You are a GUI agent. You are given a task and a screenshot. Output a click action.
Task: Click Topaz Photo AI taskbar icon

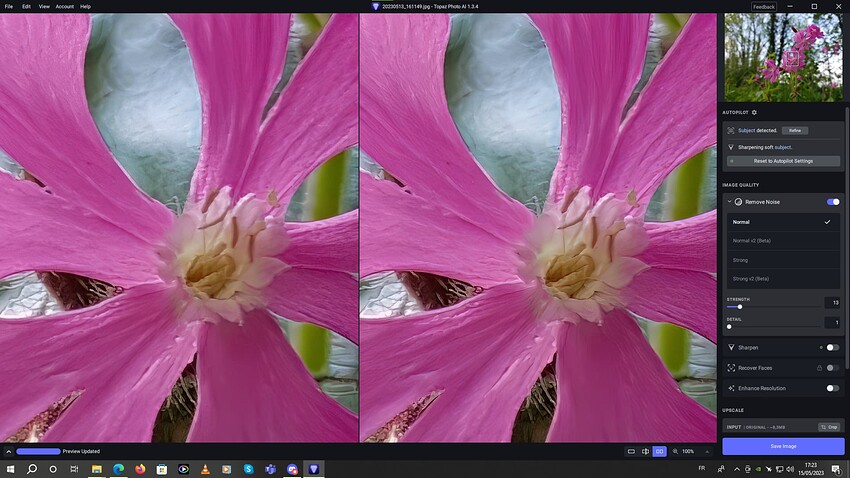[x=313, y=469]
